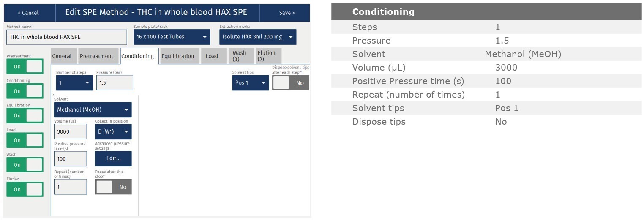Open the Equilibration tab
This screenshot has width=644, height=221.
coord(177,56)
